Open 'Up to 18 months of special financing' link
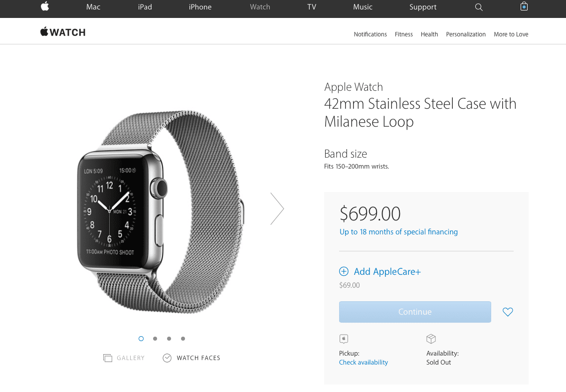The image size is (566, 392). coord(398,232)
